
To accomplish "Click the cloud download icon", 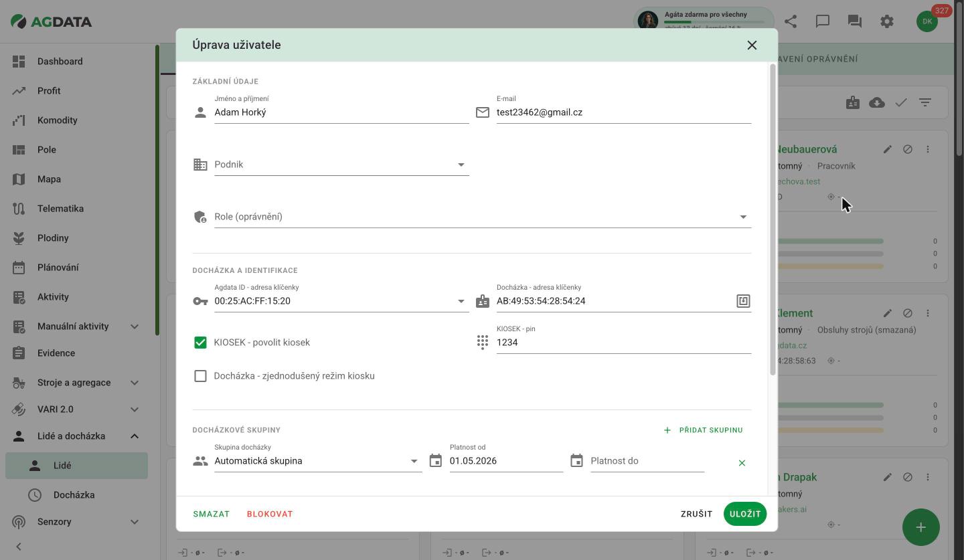I will [x=877, y=103].
